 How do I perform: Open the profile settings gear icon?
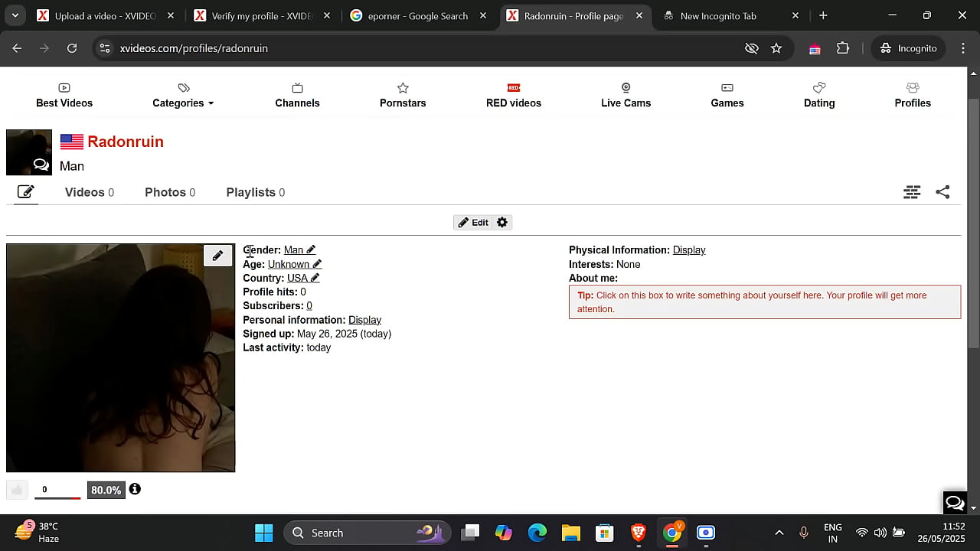pyautogui.click(x=502, y=223)
